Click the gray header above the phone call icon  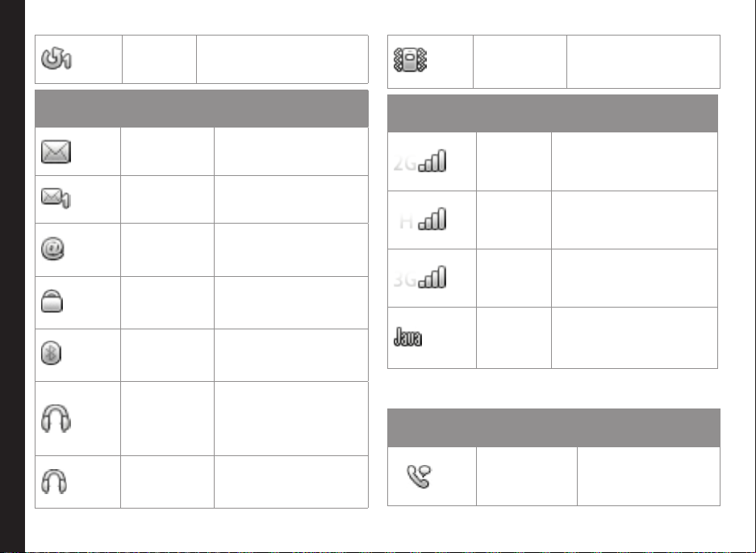554,428
